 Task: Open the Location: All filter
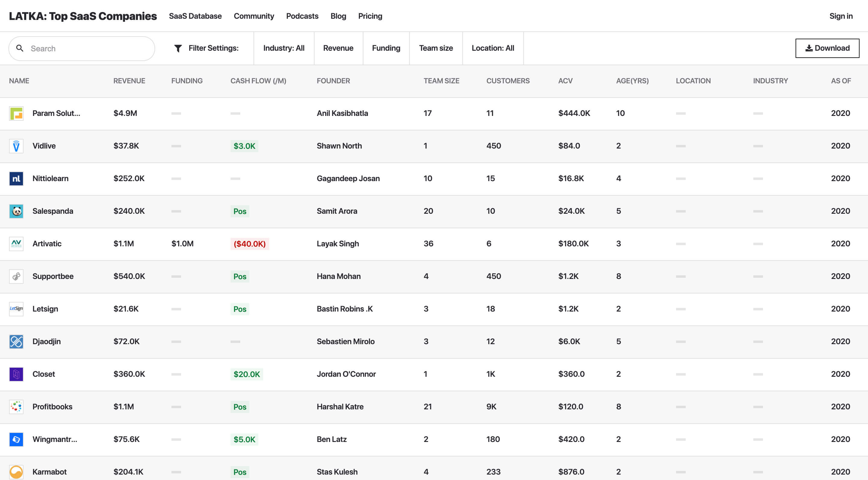(x=493, y=48)
